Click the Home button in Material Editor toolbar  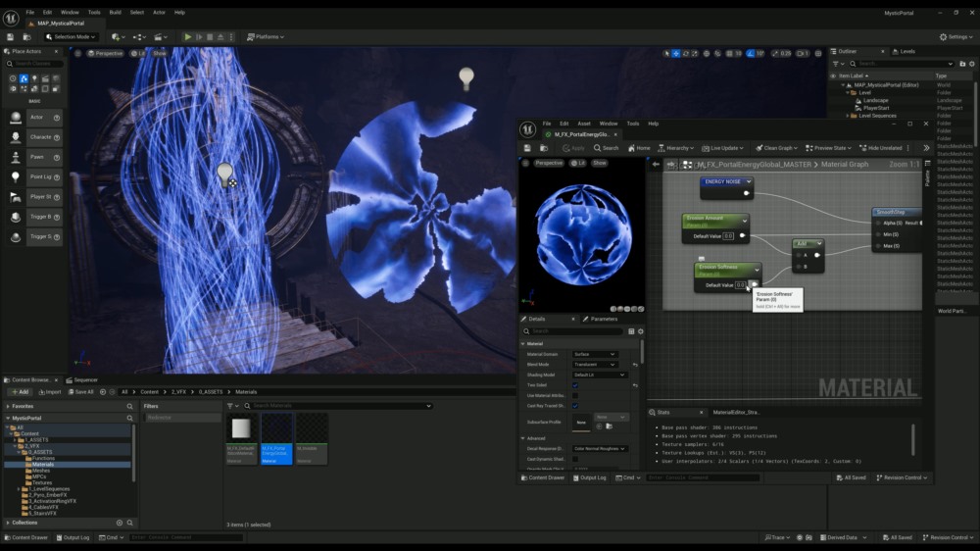(639, 148)
